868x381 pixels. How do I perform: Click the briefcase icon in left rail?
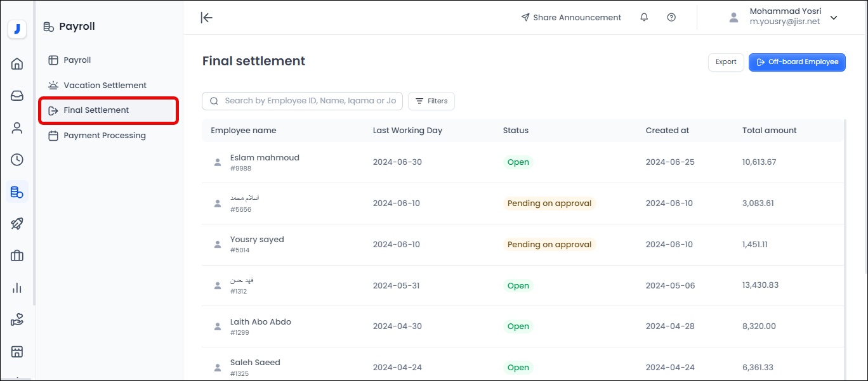(x=17, y=255)
